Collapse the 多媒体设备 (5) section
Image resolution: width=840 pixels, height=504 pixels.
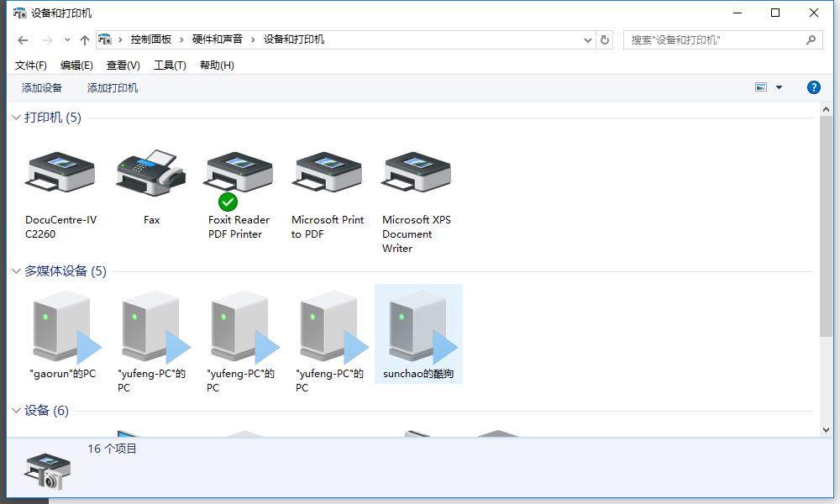(x=15, y=270)
